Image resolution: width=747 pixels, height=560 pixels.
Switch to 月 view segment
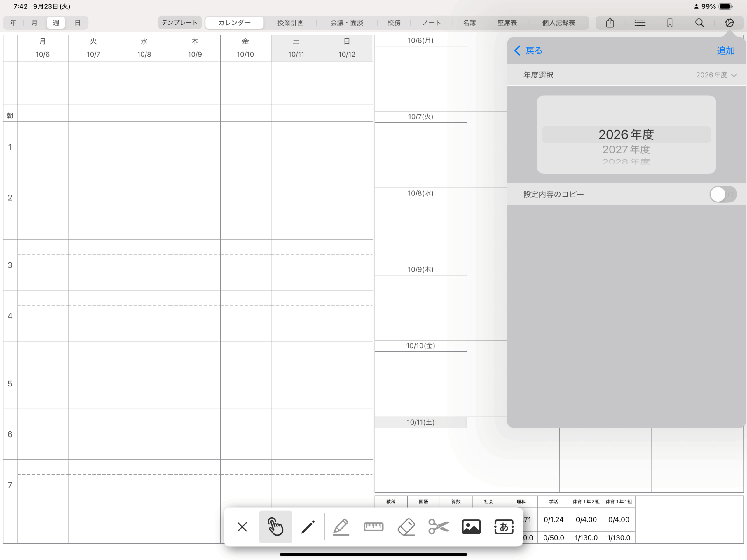[34, 23]
